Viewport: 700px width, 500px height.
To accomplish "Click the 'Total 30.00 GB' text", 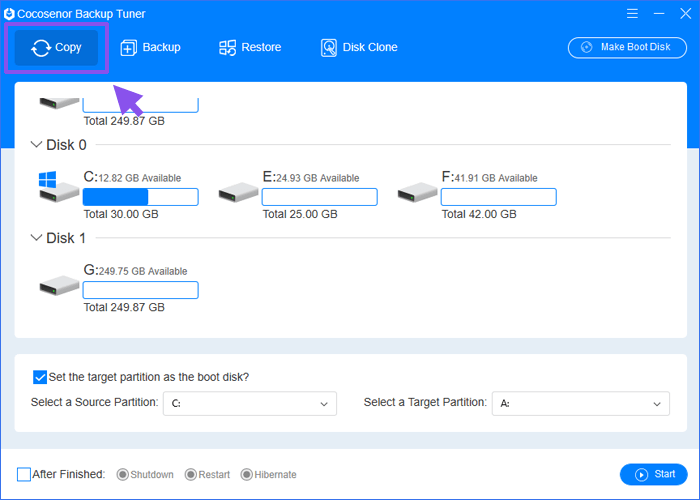I will 121,214.
